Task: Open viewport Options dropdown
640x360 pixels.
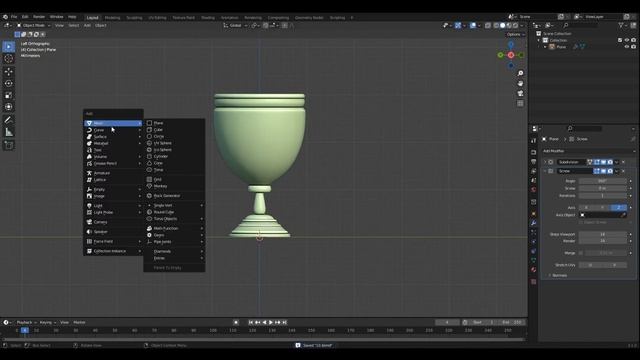Action: [x=516, y=34]
